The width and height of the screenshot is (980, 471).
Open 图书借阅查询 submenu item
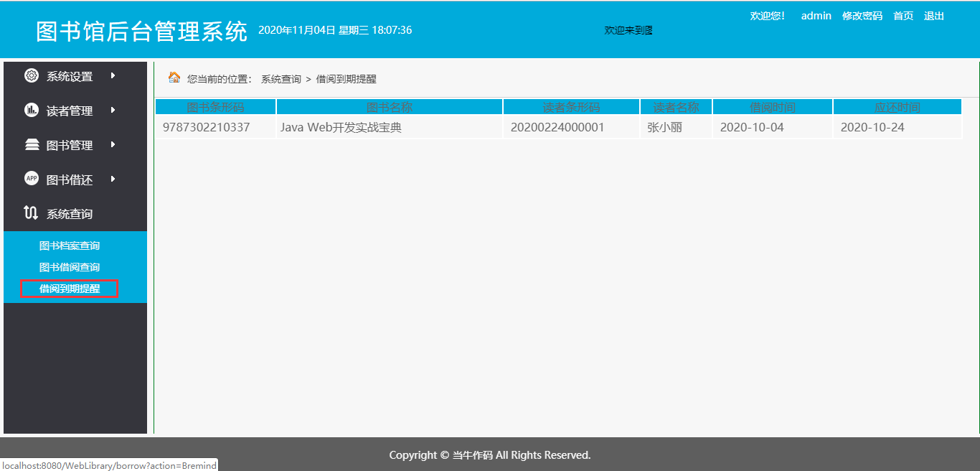(70, 267)
